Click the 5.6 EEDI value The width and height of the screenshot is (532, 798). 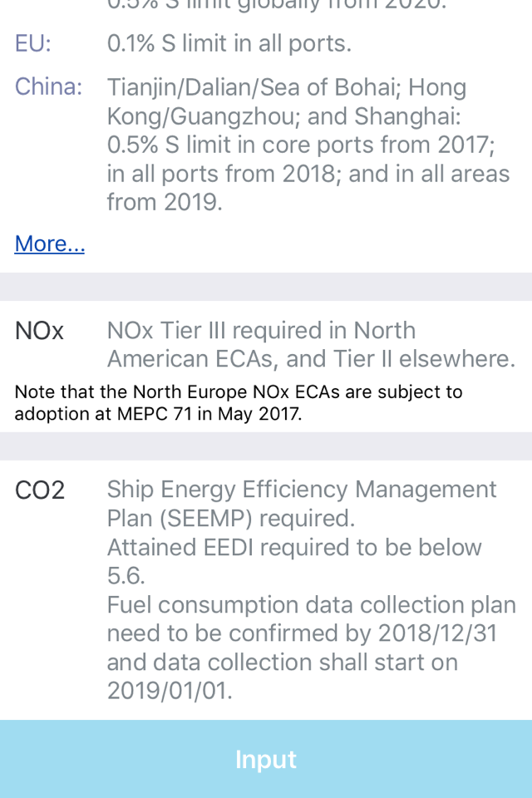(x=126, y=576)
